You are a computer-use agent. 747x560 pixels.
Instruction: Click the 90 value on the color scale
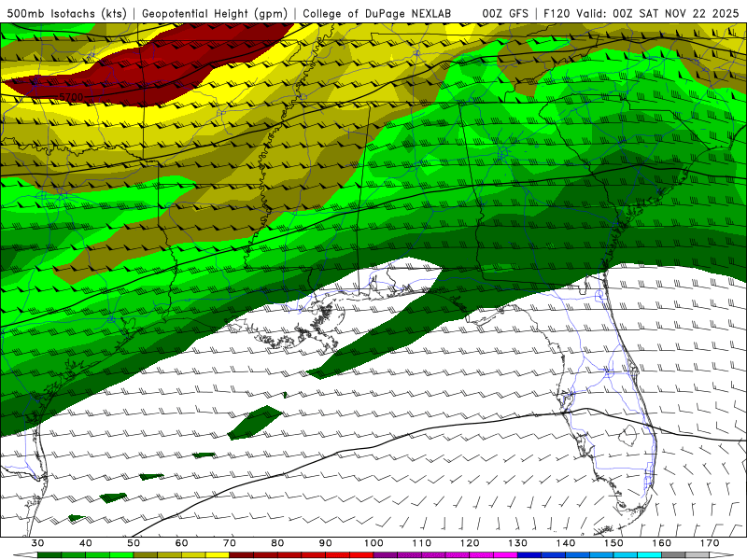tap(325, 543)
